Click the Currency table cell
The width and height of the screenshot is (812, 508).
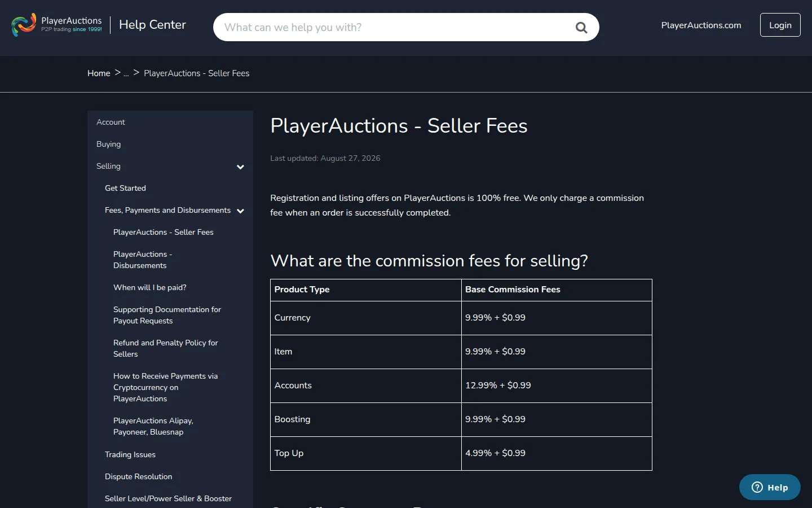click(366, 318)
